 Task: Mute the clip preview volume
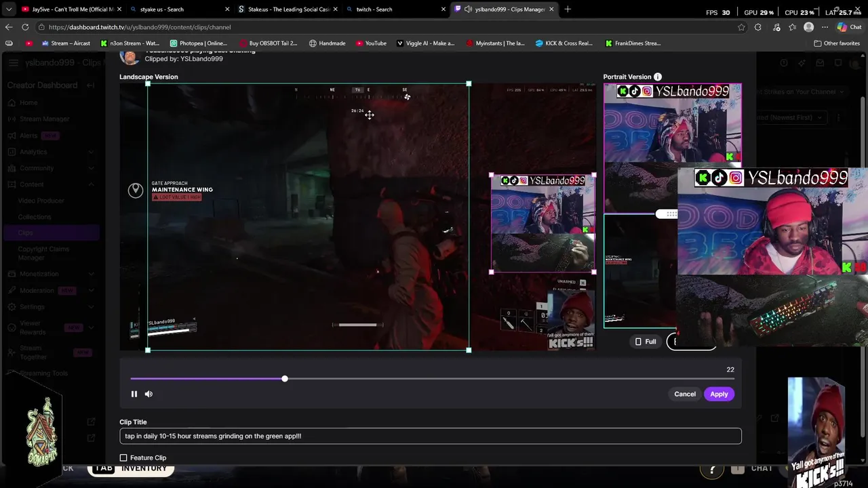(149, 394)
